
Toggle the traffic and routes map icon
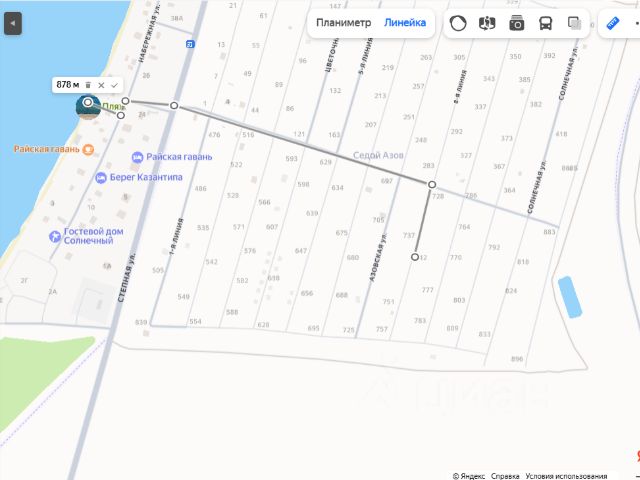point(487,23)
